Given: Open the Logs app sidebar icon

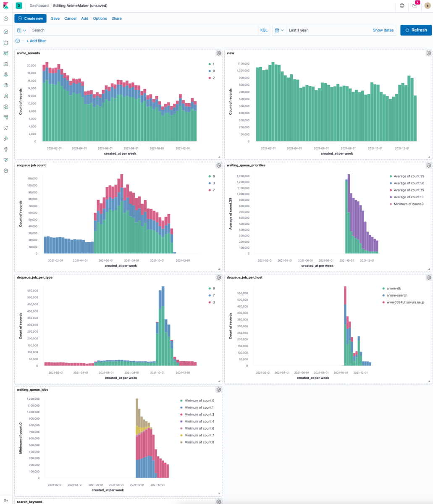Looking at the screenshot, I should [6, 107].
